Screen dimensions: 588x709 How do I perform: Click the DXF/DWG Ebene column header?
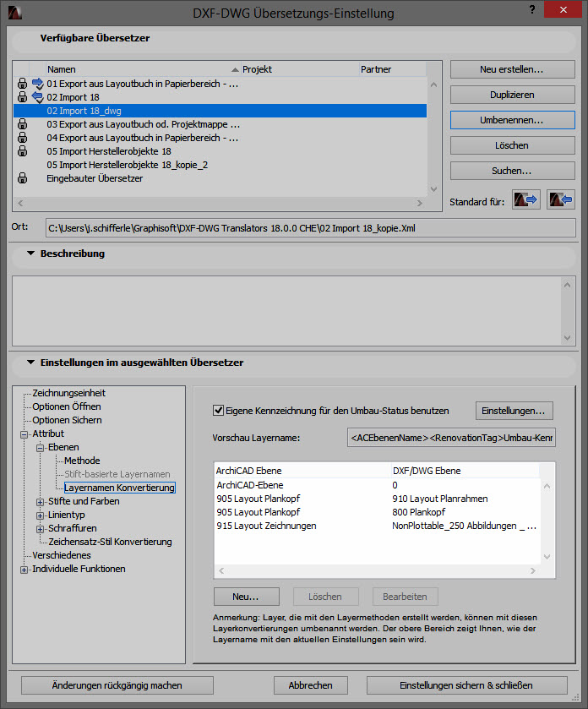(465, 471)
